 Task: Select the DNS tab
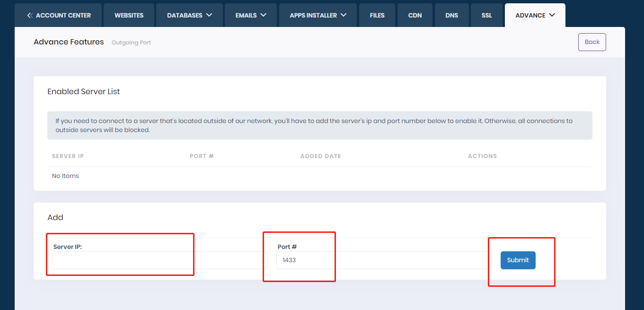[x=451, y=16]
